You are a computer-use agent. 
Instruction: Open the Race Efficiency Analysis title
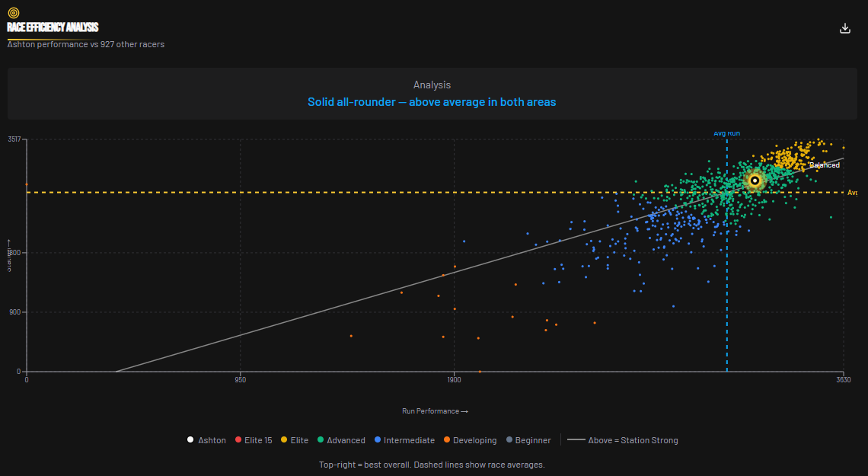click(53, 27)
